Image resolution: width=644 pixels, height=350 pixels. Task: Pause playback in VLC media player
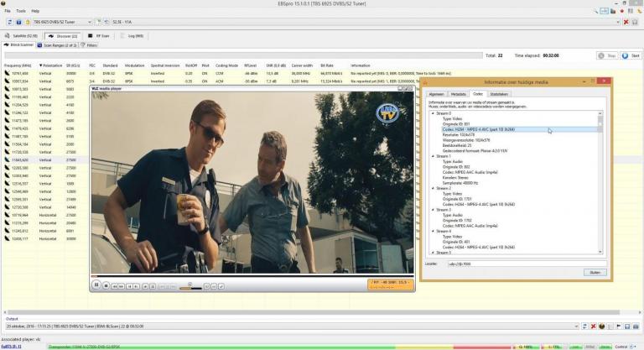coord(96,285)
